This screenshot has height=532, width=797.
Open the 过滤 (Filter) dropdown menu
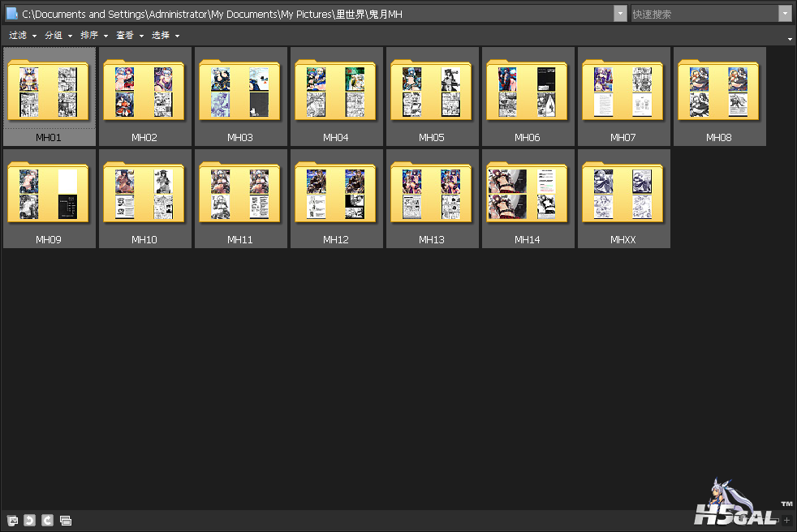23,36
